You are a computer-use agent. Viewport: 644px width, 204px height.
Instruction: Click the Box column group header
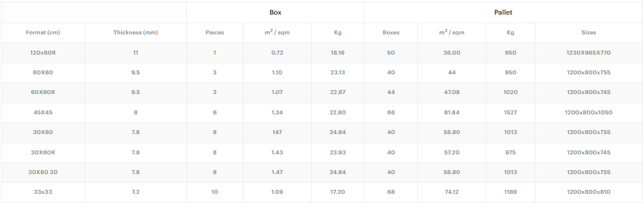(x=275, y=12)
